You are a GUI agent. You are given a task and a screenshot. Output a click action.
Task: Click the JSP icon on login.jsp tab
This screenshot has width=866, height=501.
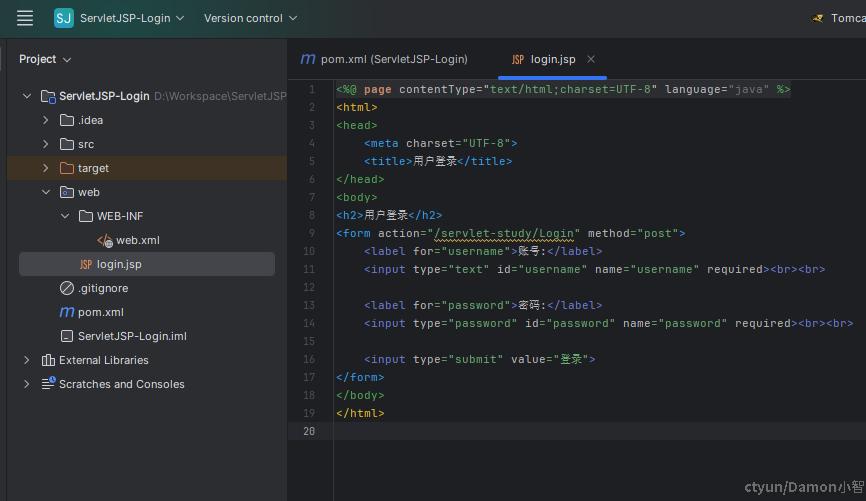click(518, 60)
